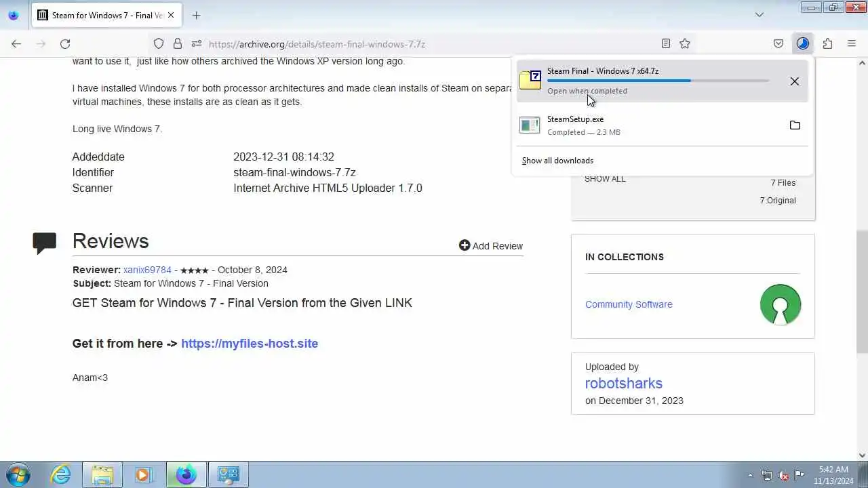Viewport: 868px width, 488px height.
Task: Click the 7 Files count
Action: click(x=783, y=183)
